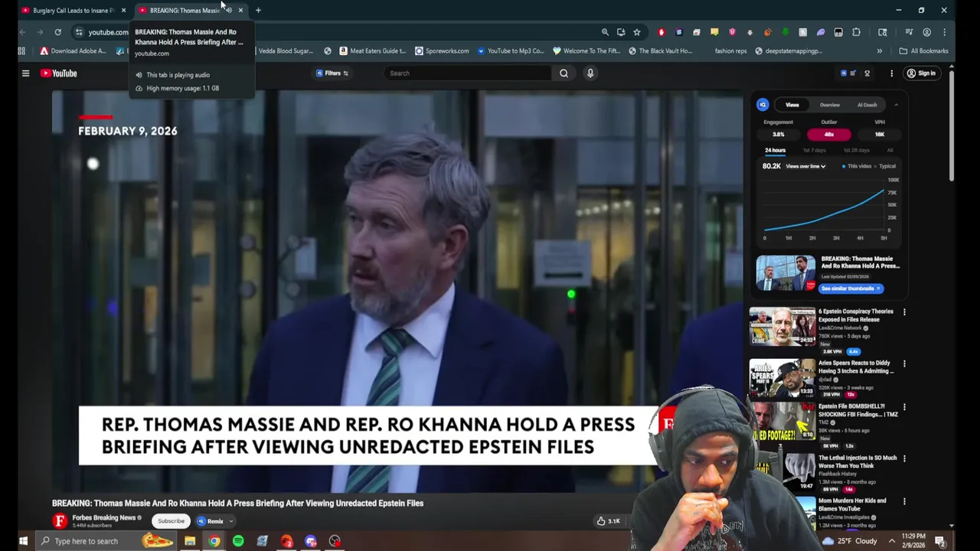Choose the 24 hours time range
980x551 pixels.
point(775,151)
